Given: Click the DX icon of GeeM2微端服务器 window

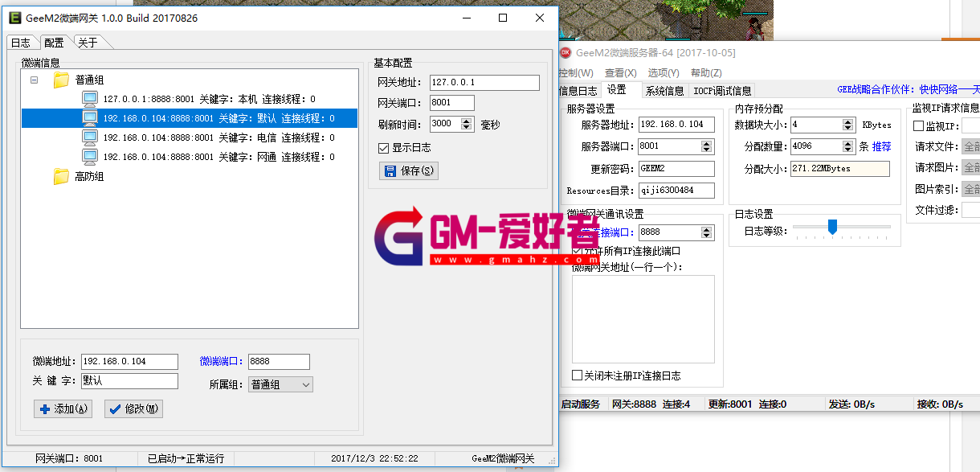Looking at the screenshot, I should tap(566, 52).
